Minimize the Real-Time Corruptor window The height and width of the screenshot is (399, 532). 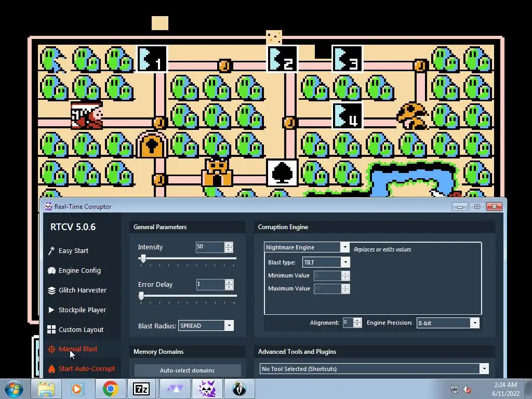(460, 207)
